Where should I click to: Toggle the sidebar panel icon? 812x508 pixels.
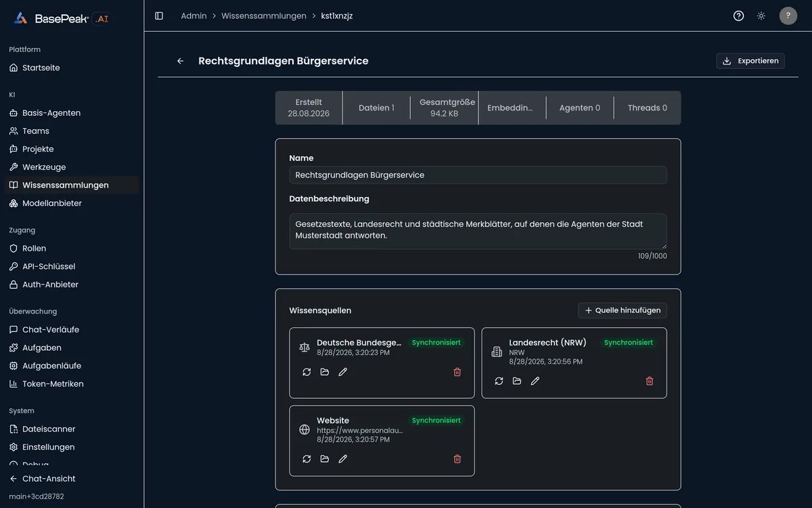click(x=159, y=16)
